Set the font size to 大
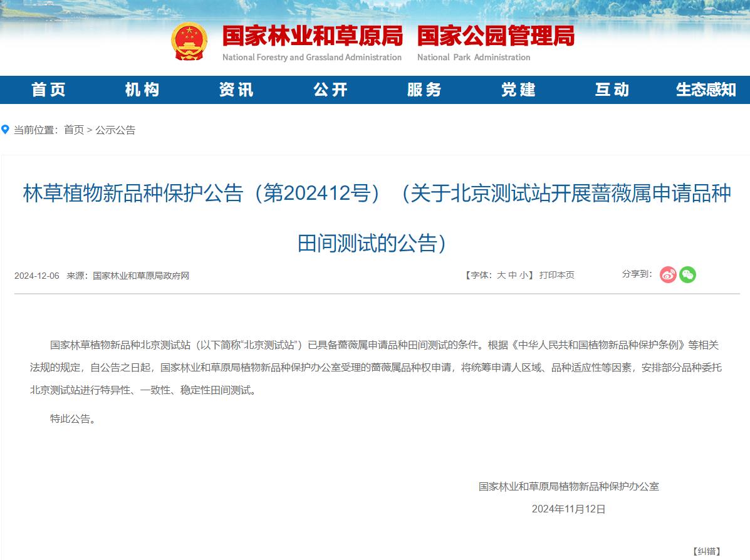The height and width of the screenshot is (560, 750). 501,275
